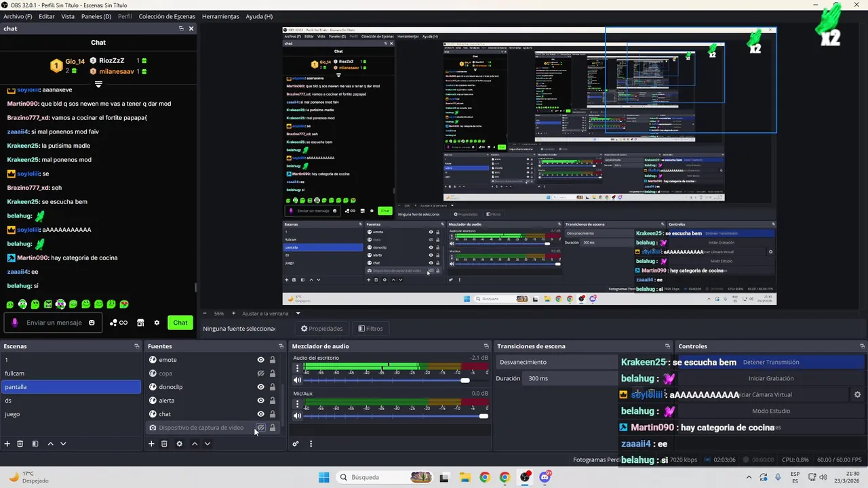
Task: Select the juego scene
Action: 71,414
